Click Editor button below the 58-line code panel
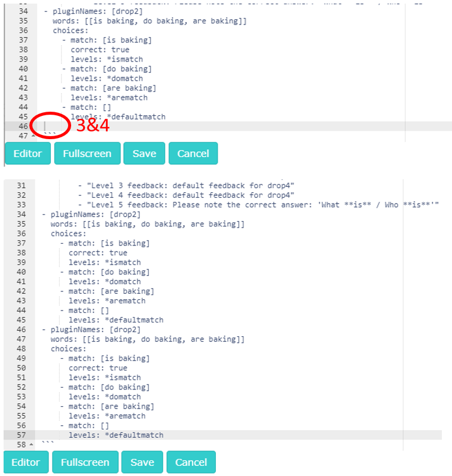Viewport: 452px width, 476px height. pyautogui.click(x=26, y=462)
